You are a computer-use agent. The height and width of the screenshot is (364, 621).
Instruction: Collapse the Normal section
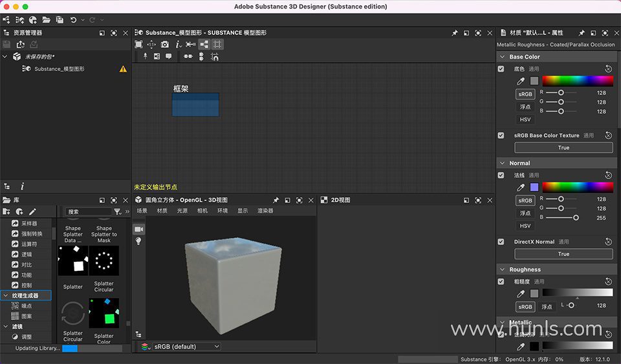(x=502, y=163)
